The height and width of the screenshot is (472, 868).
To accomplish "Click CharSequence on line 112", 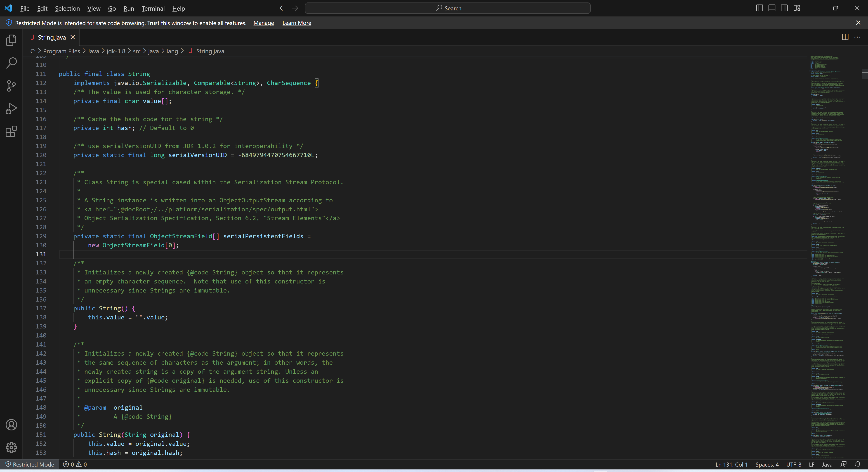I will (x=289, y=83).
